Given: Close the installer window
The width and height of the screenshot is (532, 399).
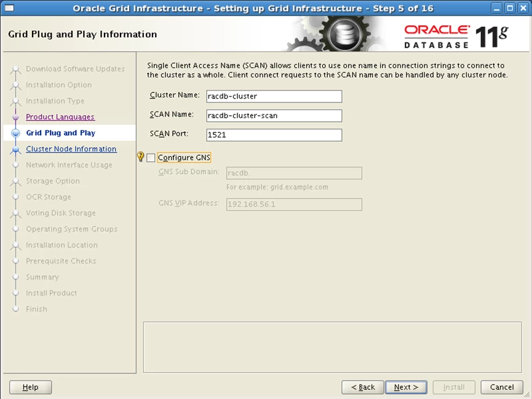Looking at the screenshot, I should click(x=523, y=8).
